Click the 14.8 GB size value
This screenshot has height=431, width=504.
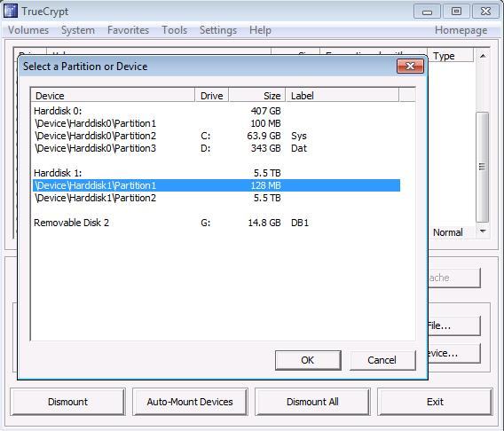coord(264,223)
